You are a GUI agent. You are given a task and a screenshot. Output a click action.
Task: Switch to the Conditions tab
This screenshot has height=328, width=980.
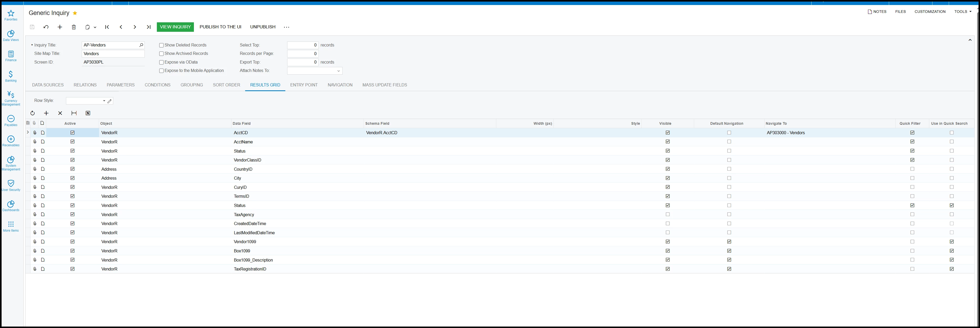tap(157, 85)
